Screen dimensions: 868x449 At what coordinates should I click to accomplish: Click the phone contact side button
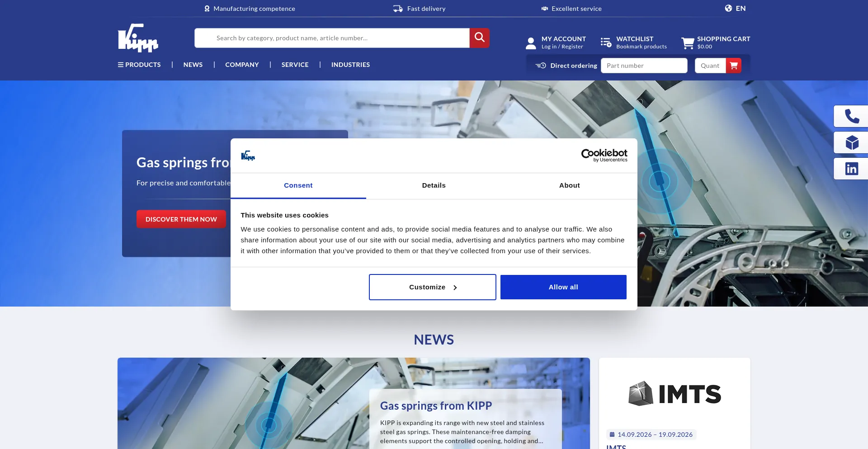(x=852, y=117)
